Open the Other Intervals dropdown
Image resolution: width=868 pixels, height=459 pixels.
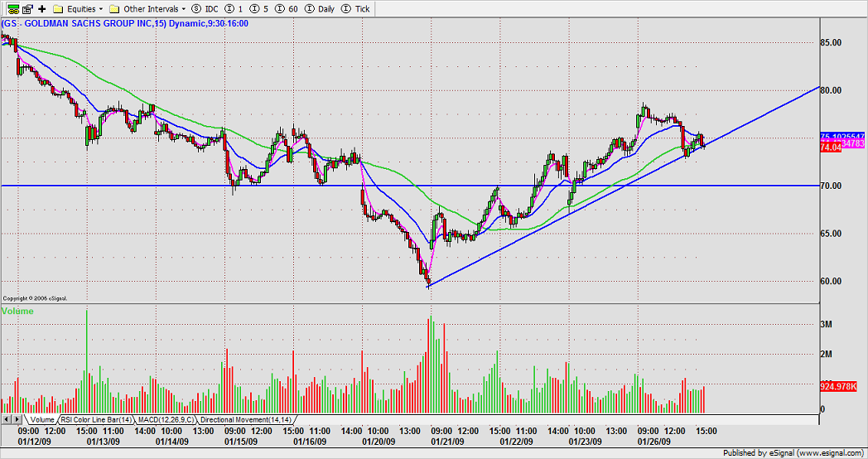click(x=148, y=9)
